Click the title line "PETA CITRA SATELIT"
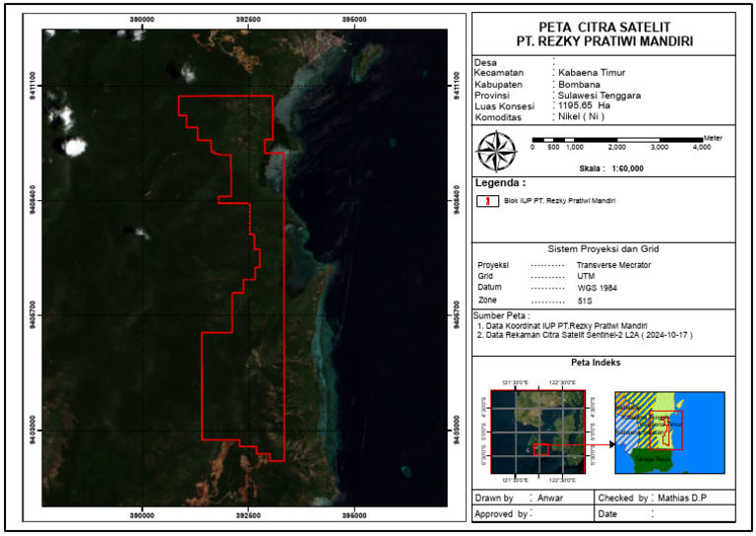Viewport: 756px width, 536px height. coord(604,27)
